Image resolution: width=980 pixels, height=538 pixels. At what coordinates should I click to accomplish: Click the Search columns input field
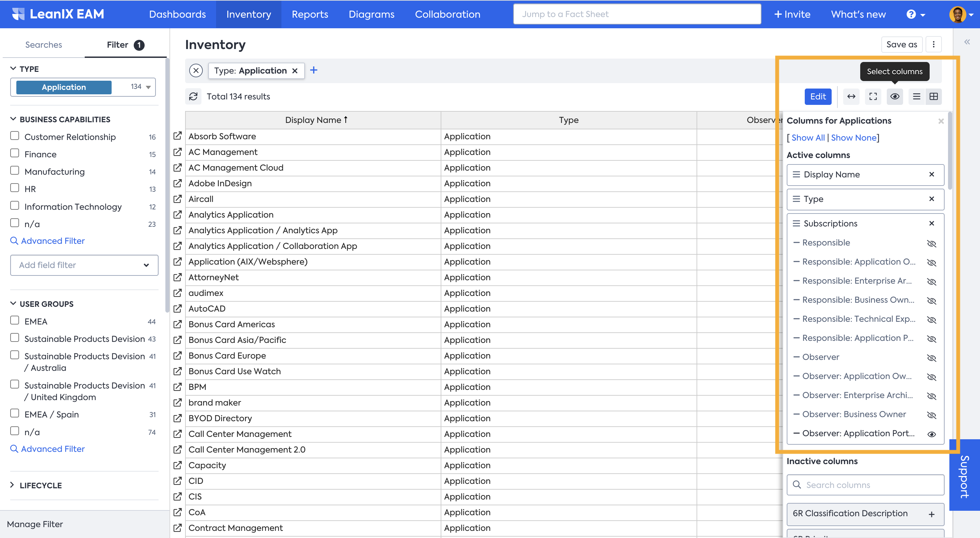(865, 485)
